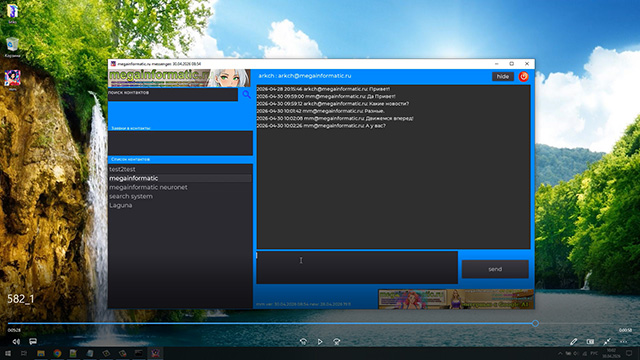Screen dimensions: 640x360
Task: Open the Recycle Bin desktop icon
Action: pyautogui.click(x=12, y=47)
